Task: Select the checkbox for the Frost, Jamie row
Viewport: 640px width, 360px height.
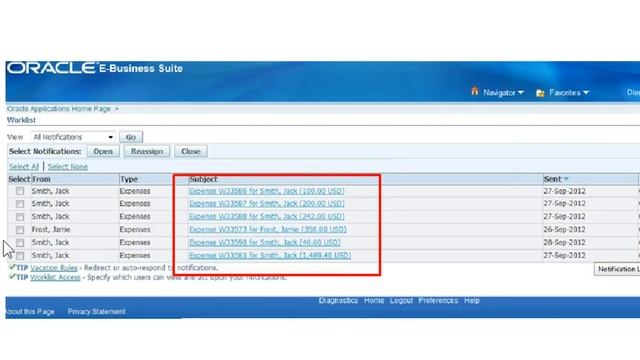Action: pos(20,230)
